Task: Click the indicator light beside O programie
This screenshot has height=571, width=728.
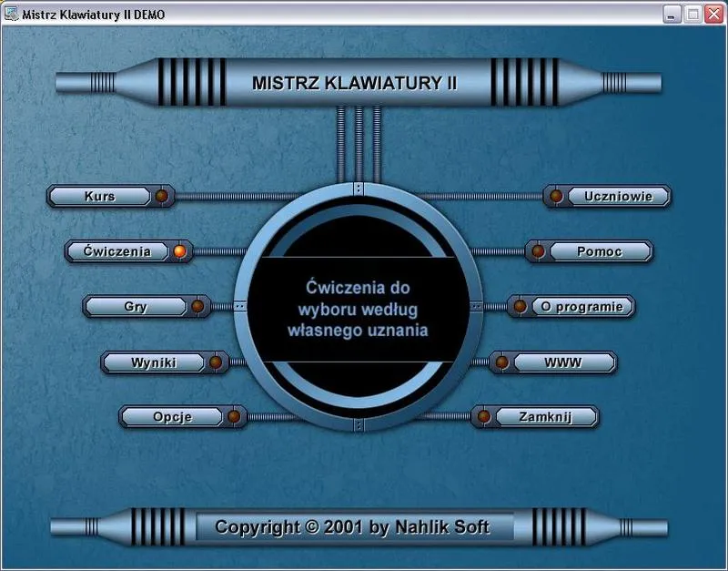Action: (x=520, y=307)
